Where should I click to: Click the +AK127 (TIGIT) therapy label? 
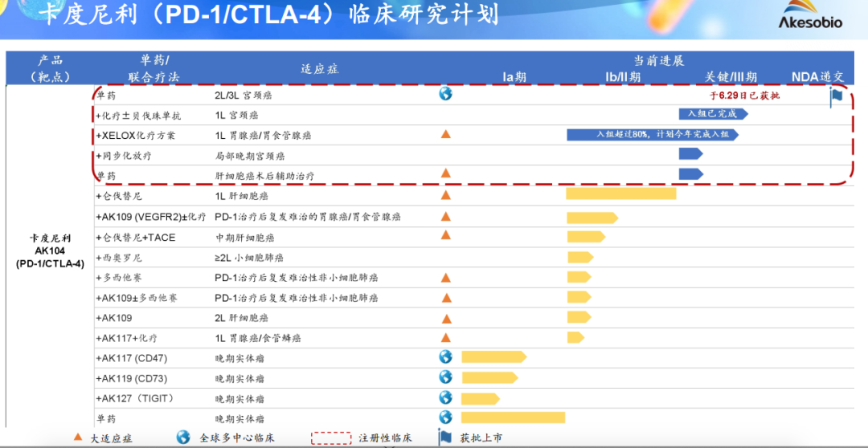click(x=135, y=398)
